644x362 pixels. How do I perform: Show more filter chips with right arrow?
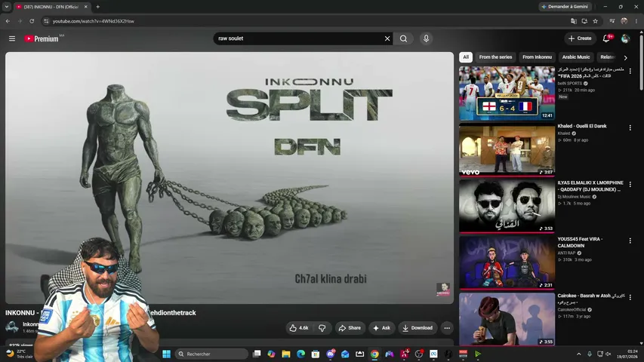point(626,58)
